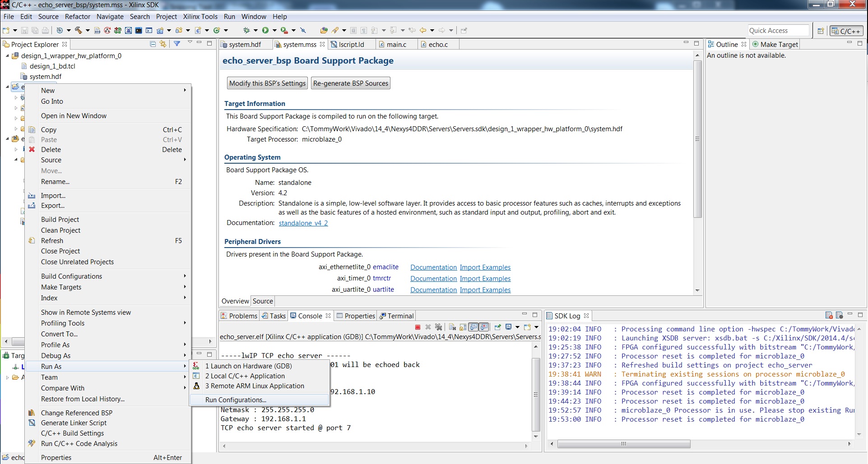Click Collapse All in Project Explorer
Image resolution: width=868 pixels, height=464 pixels.
pos(153,44)
